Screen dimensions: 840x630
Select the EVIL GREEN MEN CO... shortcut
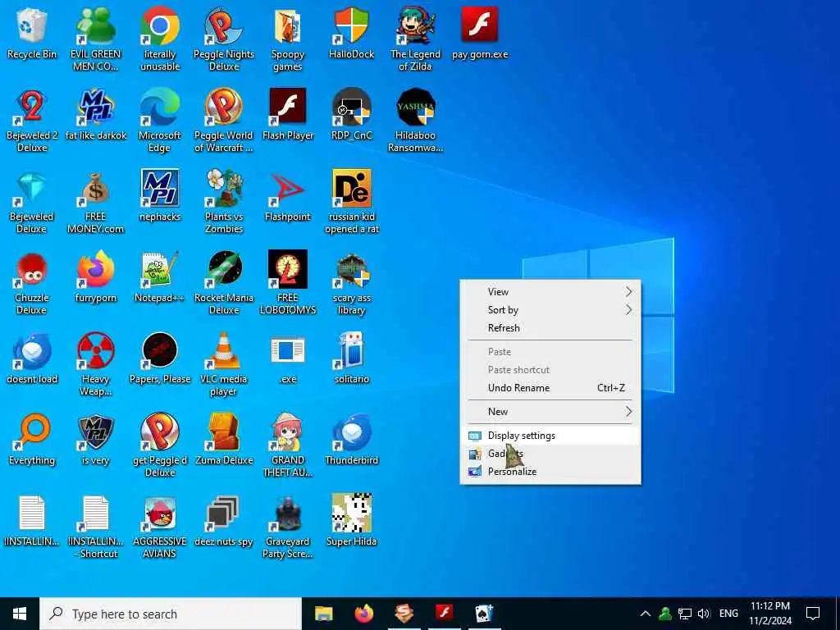click(x=95, y=39)
